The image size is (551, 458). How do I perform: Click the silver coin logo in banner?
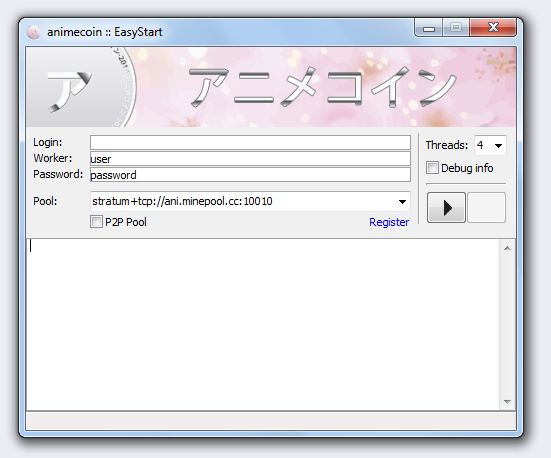[x=81, y=87]
